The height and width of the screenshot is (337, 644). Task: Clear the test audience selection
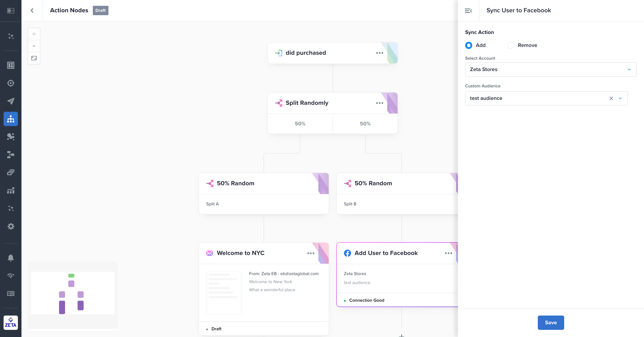(611, 98)
